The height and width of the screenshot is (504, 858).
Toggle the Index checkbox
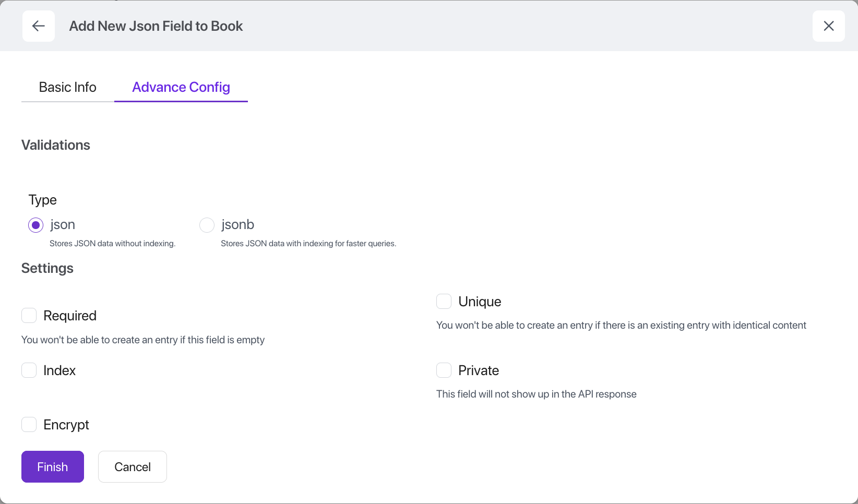pos(29,370)
